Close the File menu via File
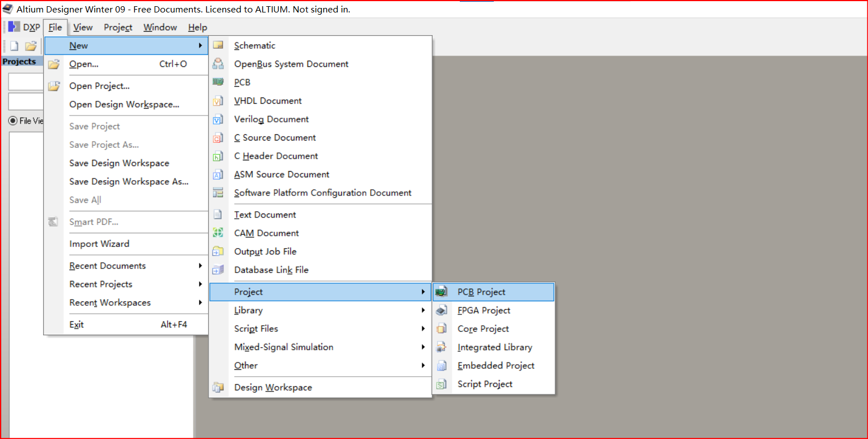868x439 pixels. [56, 27]
